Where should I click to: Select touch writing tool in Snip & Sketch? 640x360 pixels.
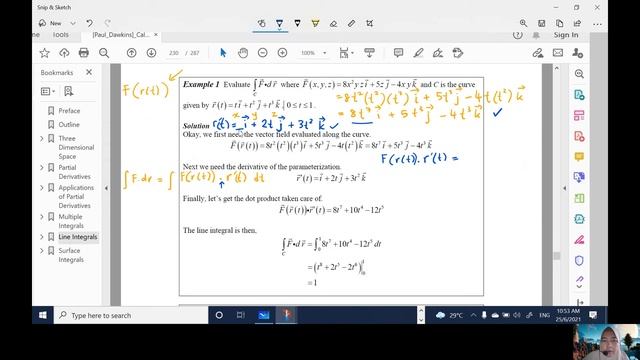(262, 24)
